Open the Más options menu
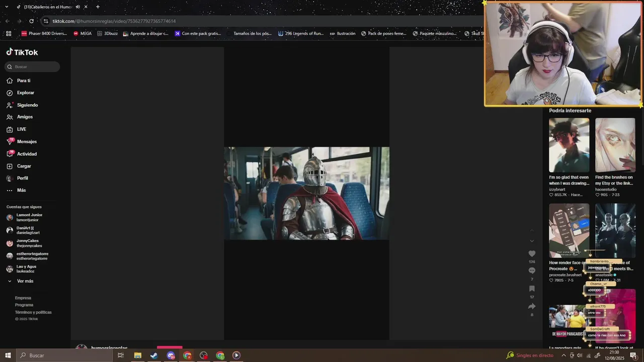Image resolution: width=644 pixels, height=362 pixels. click(x=16, y=190)
